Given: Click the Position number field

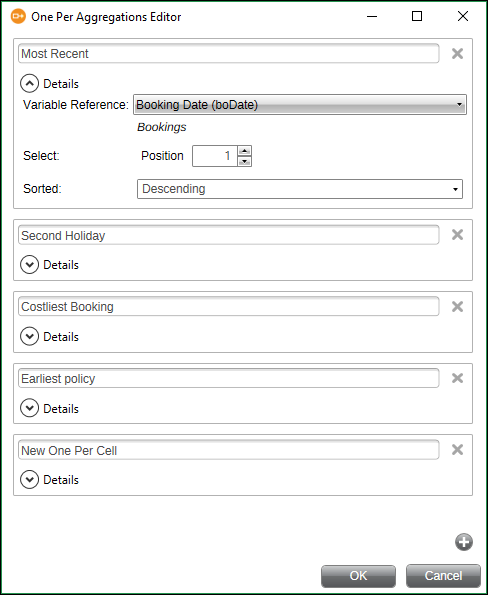Looking at the screenshot, I should pos(215,156).
